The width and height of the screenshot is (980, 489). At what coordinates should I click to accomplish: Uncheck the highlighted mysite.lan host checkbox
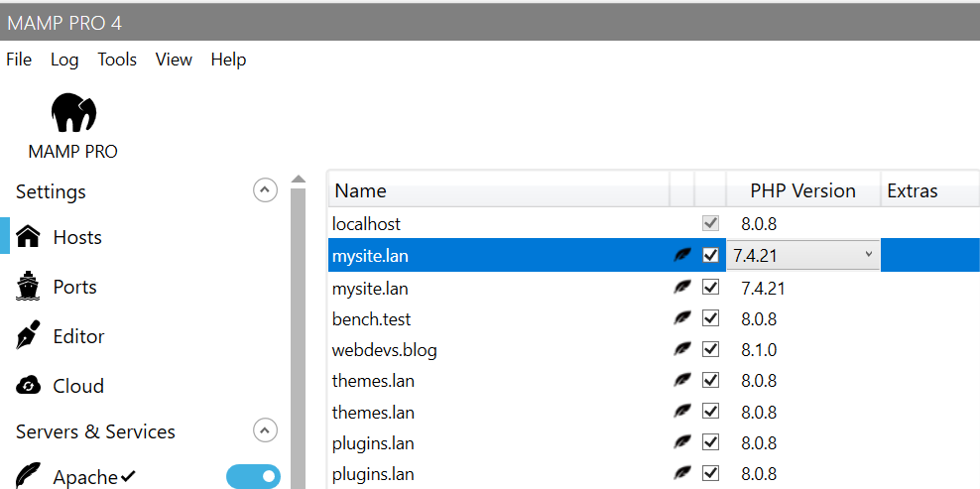pyautogui.click(x=710, y=255)
